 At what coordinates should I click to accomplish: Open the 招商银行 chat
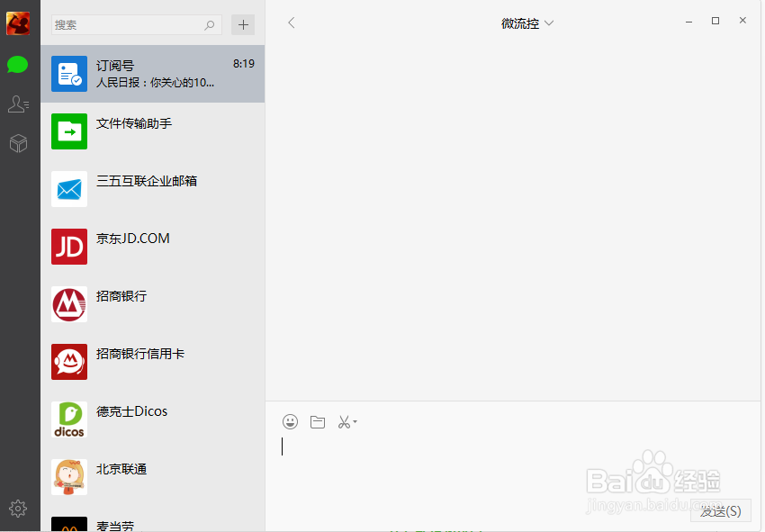[x=153, y=304]
